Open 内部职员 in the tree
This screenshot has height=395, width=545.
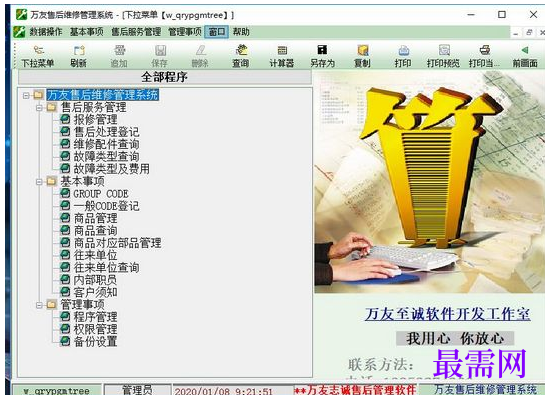(95, 280)
